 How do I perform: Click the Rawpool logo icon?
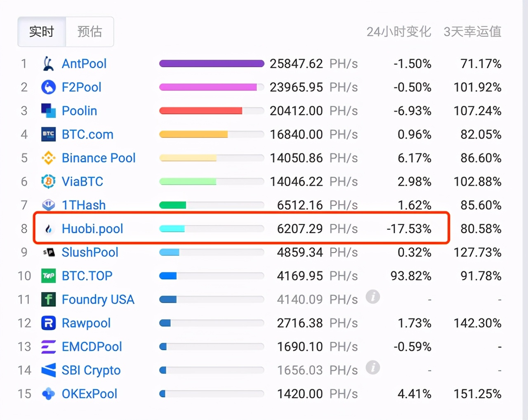click(48, 323)
